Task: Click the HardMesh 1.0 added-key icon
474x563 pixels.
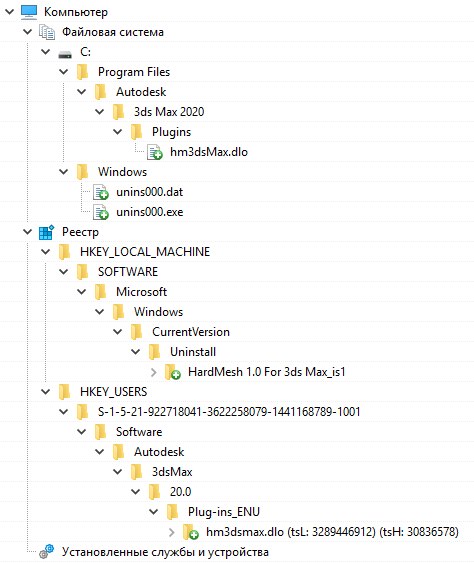Action: pos(173,372)
